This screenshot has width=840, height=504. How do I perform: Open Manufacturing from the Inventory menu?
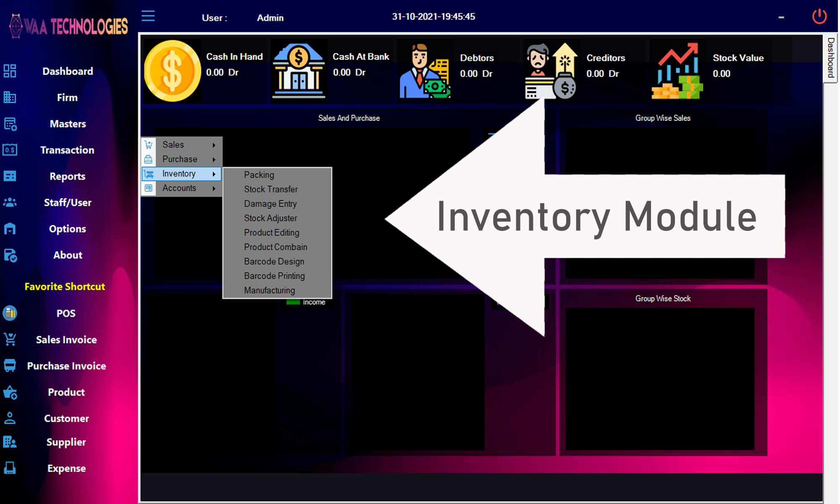coord(269,290)
